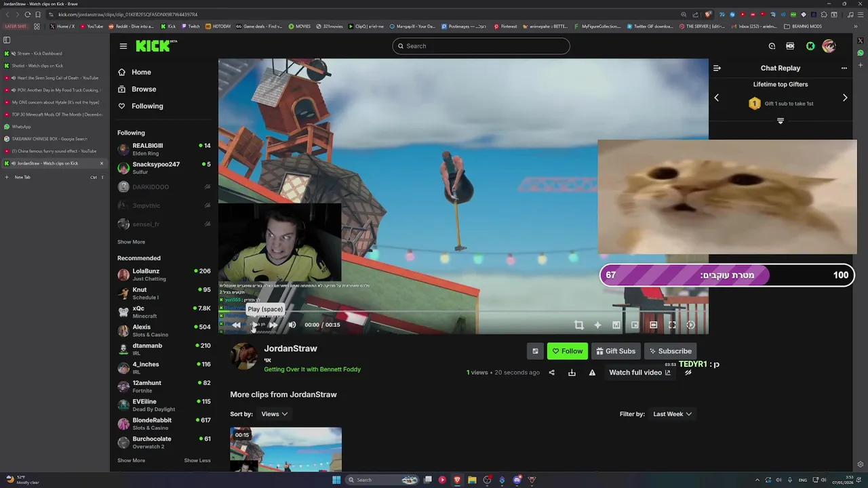Click the sparkle effects icon in player
Screen dimensions: 868x488
click(x=597, y=325)
